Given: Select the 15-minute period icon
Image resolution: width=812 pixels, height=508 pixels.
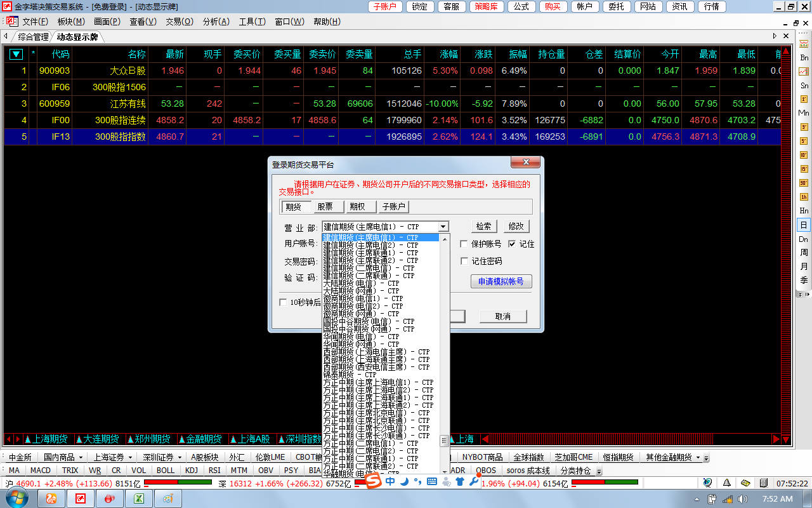Looking at the screenshot, I should click(804, 169).
